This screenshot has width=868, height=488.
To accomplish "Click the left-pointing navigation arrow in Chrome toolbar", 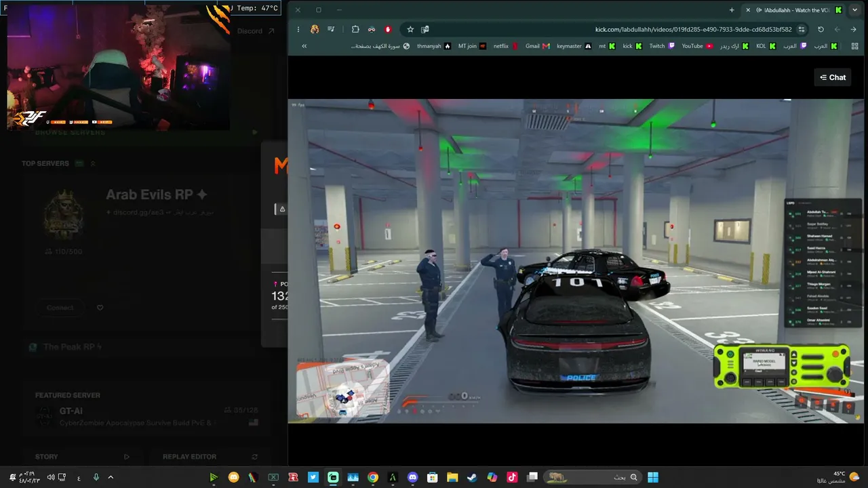I will pos(837,29).
